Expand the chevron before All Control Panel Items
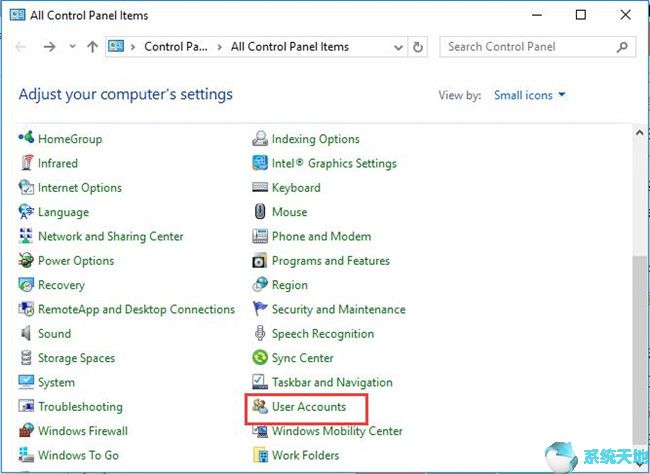The width and height of the screenshot is (650, 474). click(x=220, y=47)
